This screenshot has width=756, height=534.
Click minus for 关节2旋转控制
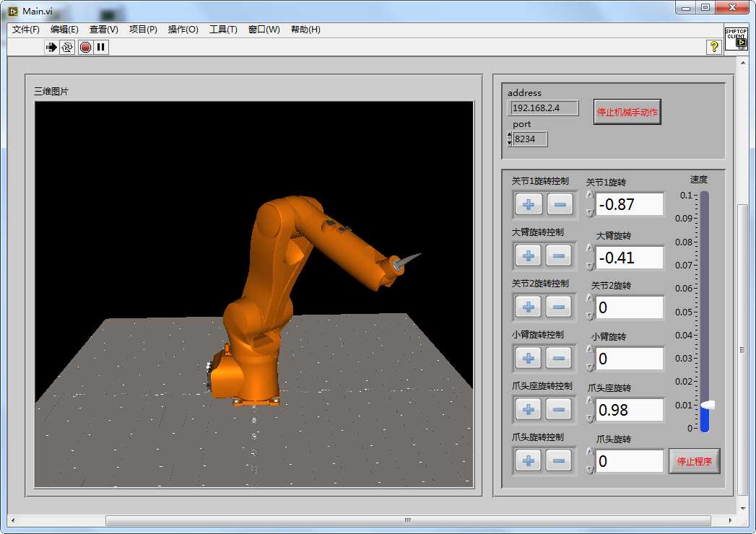coord(559,307)
